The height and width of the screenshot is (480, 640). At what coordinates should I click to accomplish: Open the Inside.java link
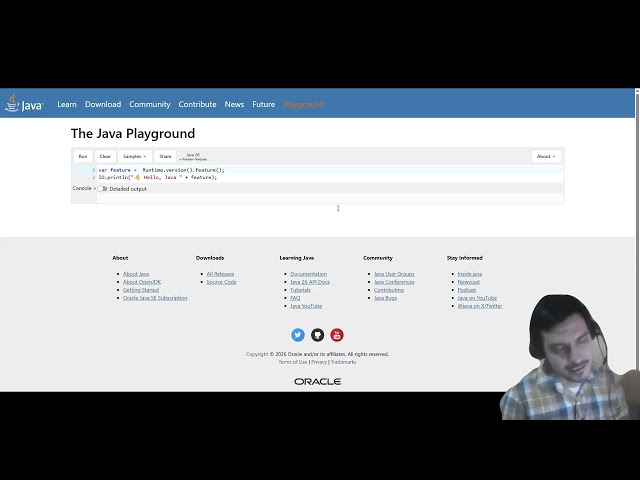[470, 274]
